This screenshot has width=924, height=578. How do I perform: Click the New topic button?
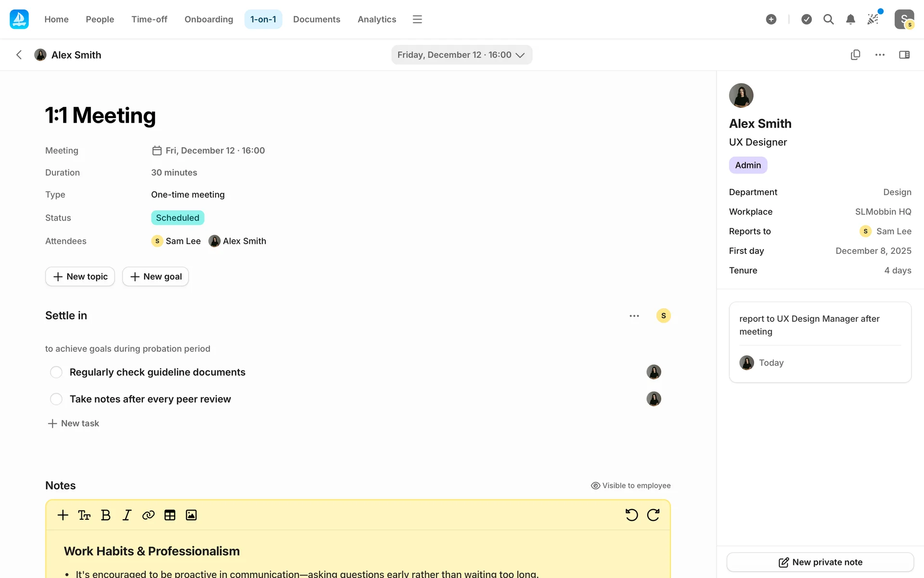click(x=80, y=276)
